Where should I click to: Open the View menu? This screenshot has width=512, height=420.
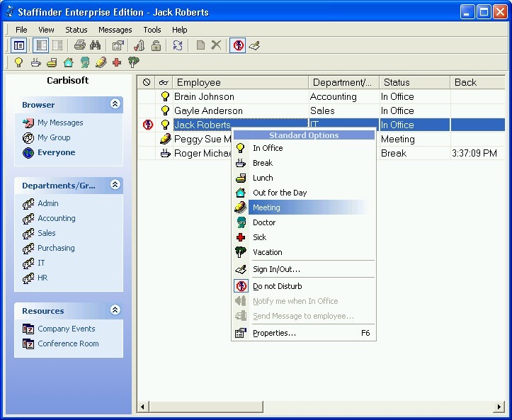(x=46, y=30)
